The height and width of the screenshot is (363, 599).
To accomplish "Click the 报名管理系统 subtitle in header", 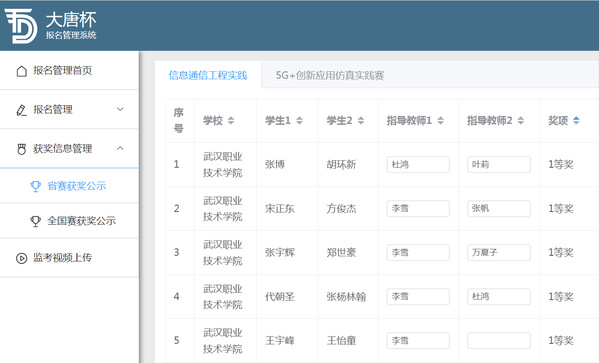I will [x=71, y=35].
